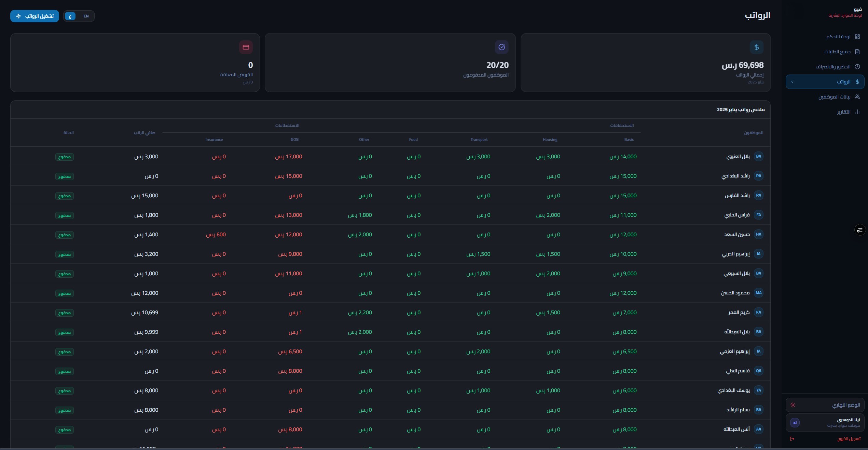The height and width of the screenshot is (450, 868).
Task: Select the Arabic ع language option
Action: [x=70, y=16]
